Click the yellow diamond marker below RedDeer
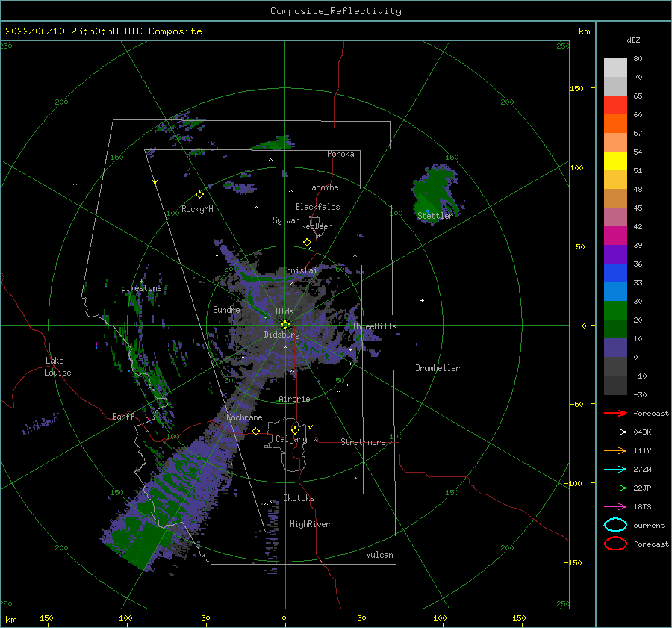This screenshot has width=672, height=628. pyautogui.click(x=308, y=243)
